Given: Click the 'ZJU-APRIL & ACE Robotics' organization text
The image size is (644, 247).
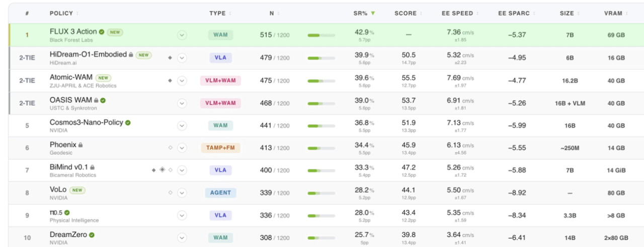Looking at the screenshot, I should click(x=83, y=86).
